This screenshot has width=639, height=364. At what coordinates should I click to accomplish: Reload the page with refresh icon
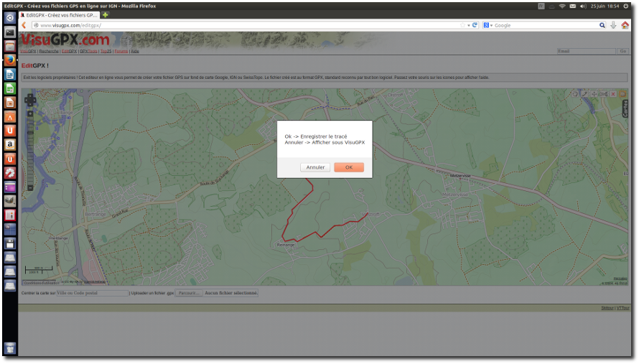click(x=475, y=25)
